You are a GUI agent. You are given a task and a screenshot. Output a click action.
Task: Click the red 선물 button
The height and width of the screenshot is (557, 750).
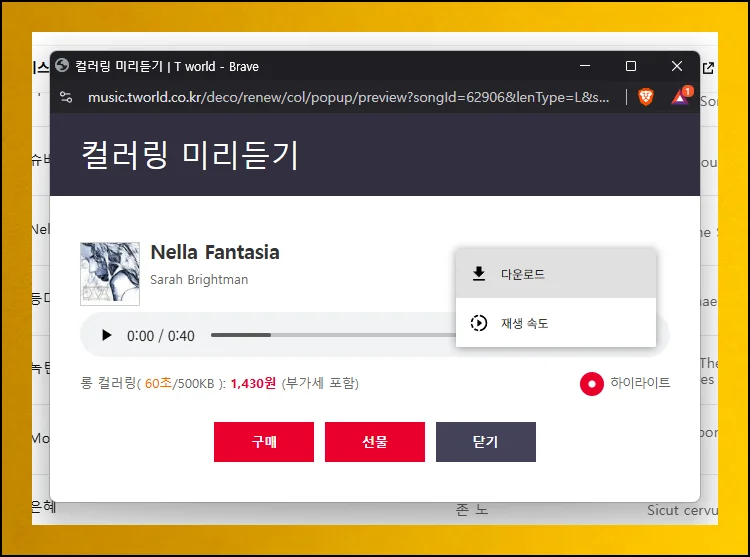(x=375, y=442)
